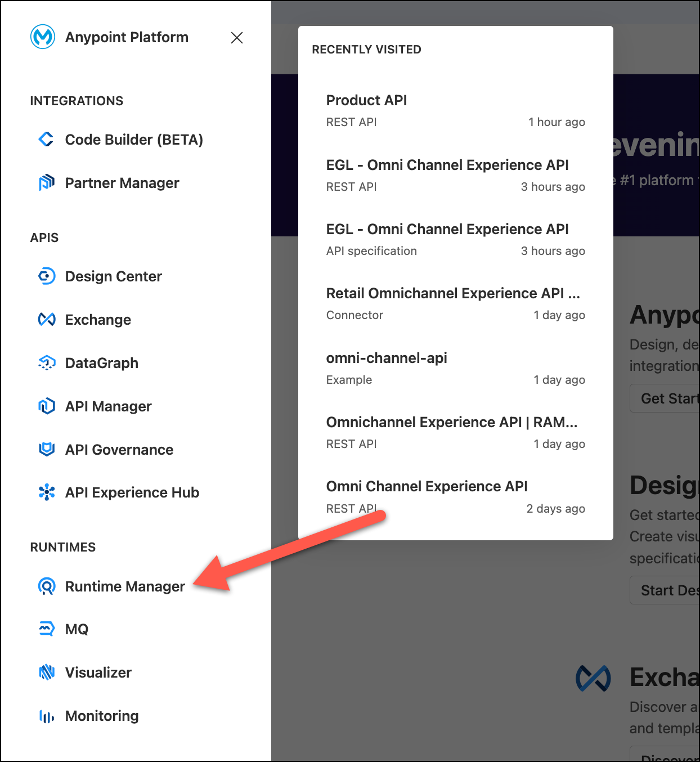Click the 'Connector' type label
This screenshot has height=762, width=700.
(x=355, y=315)
